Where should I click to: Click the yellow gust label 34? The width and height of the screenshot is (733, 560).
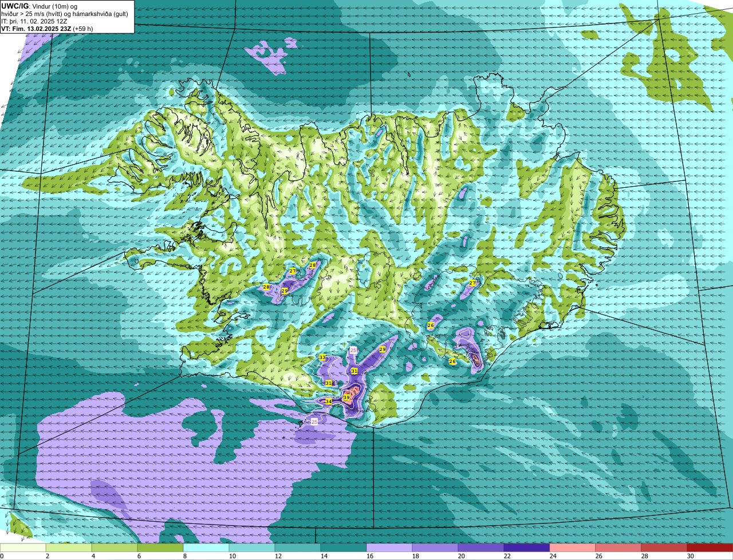329,401
